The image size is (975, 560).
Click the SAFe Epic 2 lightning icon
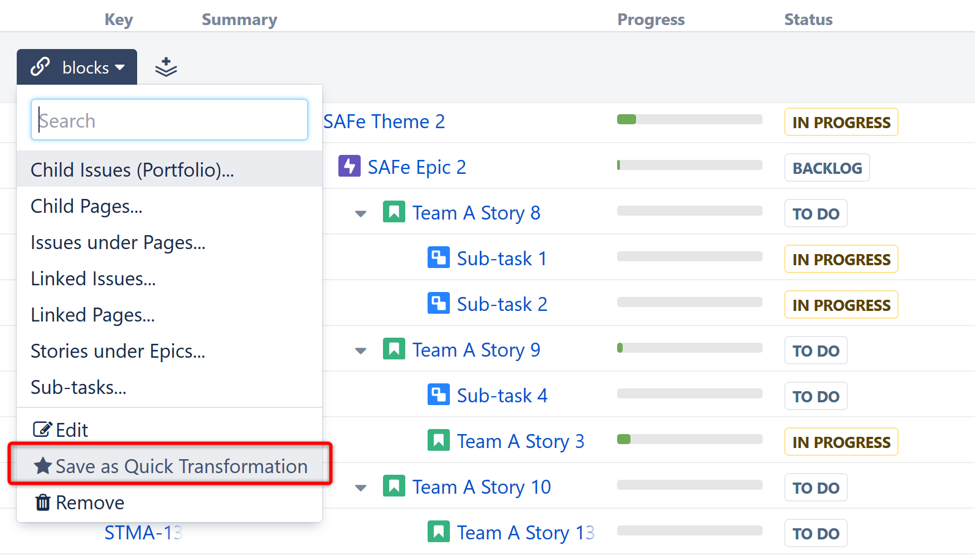coord(349,167)
